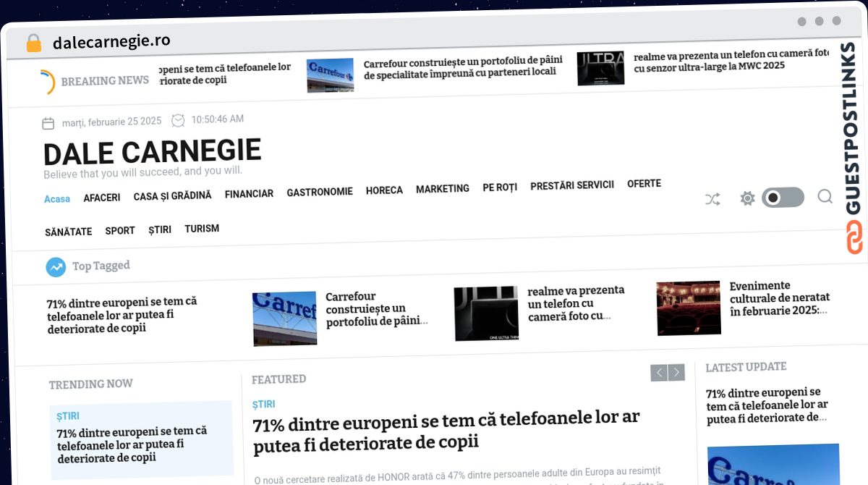Open the Pe Roți menu item
This screenshot has width=868, height=485.
tap(500, 187)
